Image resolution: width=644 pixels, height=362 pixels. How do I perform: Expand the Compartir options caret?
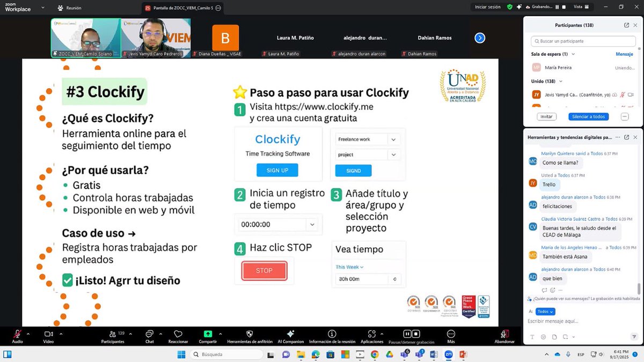[221, 333]
